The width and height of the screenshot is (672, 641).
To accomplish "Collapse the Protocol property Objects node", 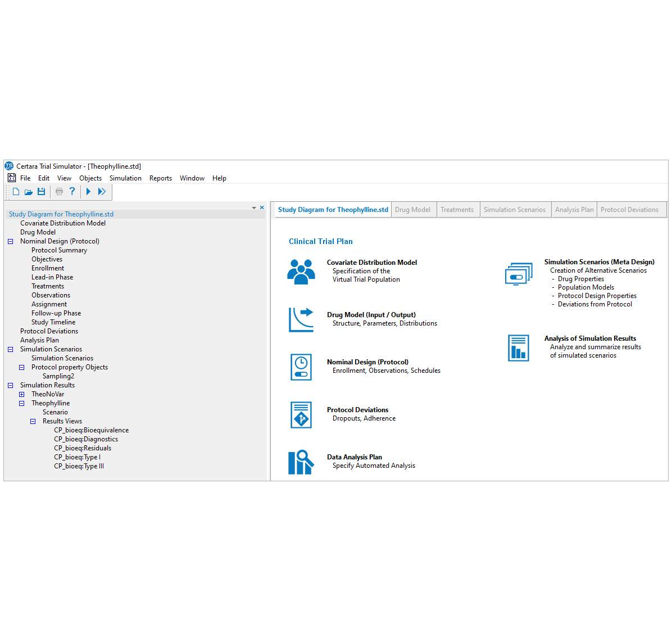I will tap(21, 367).
